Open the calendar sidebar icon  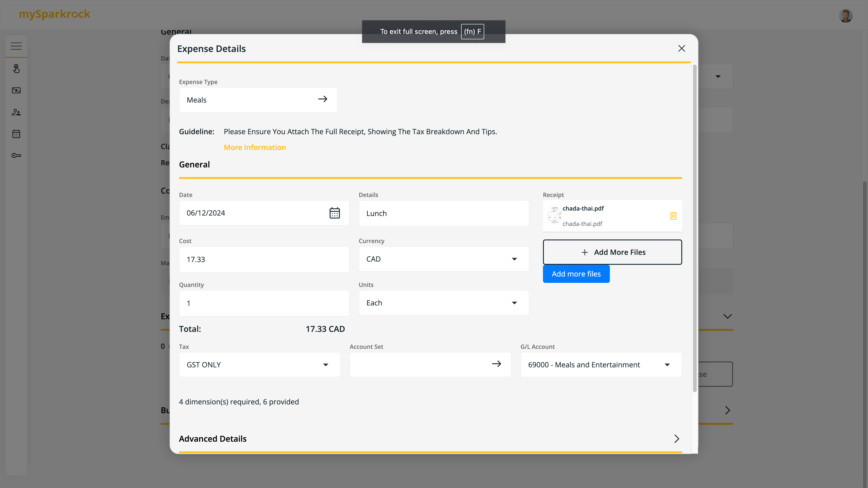point(16,134)
